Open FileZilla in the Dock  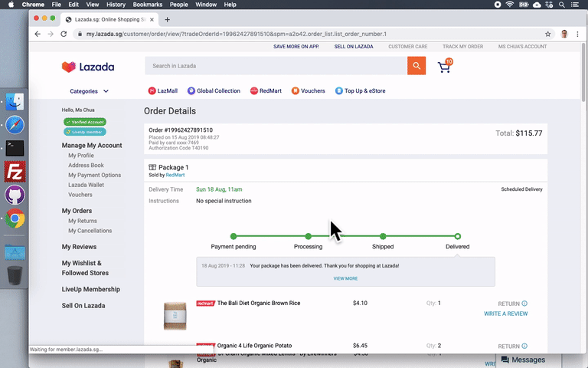[x=15, y=172]
